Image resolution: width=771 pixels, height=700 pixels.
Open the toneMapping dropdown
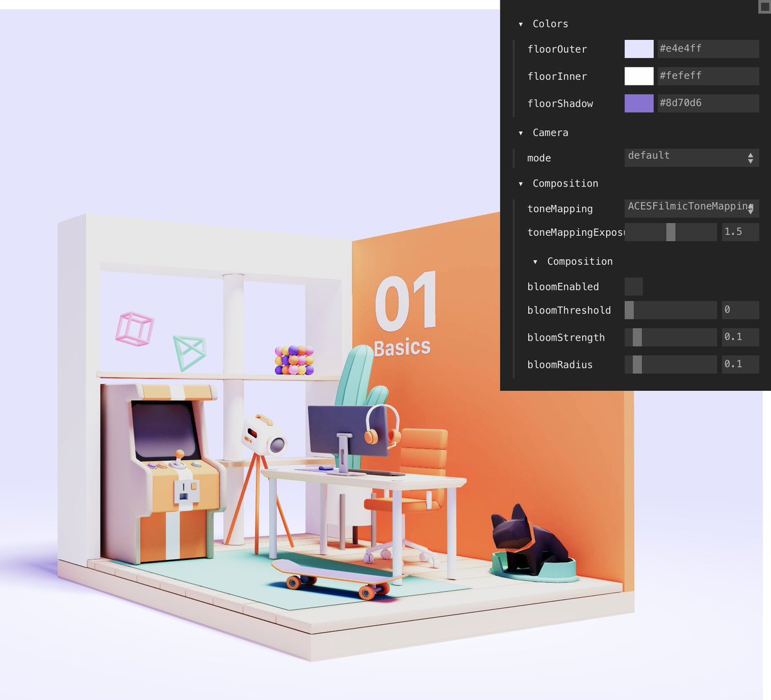(691, 208)
